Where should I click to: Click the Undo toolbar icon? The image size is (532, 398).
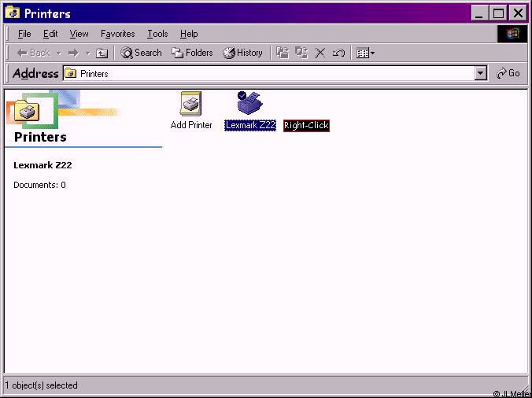pyautogui.click(x=338, y=53)
